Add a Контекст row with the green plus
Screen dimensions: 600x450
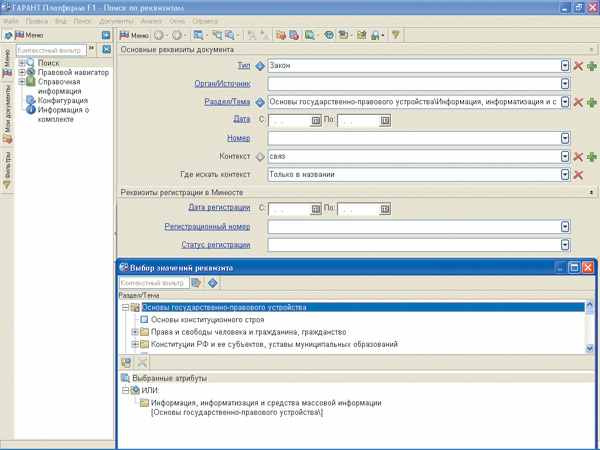pyautogui.click(x=592, y=157)
